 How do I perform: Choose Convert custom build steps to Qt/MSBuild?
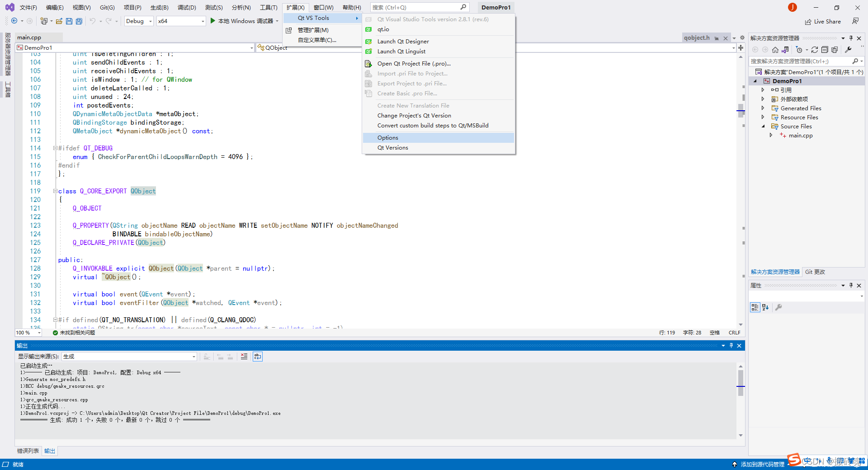439,125
